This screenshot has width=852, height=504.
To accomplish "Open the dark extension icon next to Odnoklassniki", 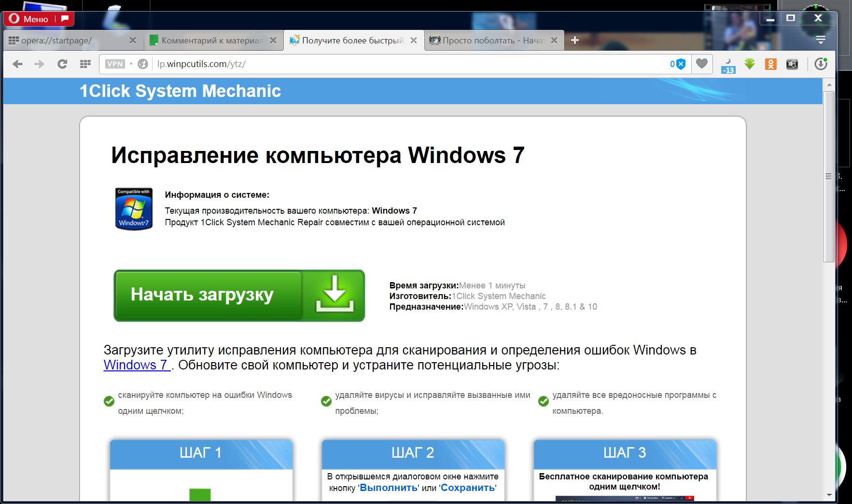I will (792, 64).
